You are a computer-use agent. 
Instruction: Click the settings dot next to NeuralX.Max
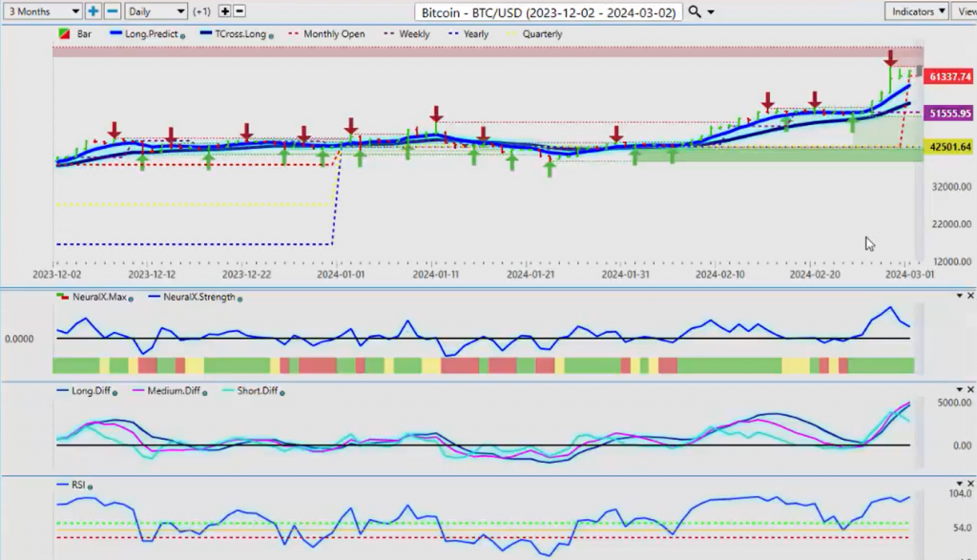click(131, 299)
